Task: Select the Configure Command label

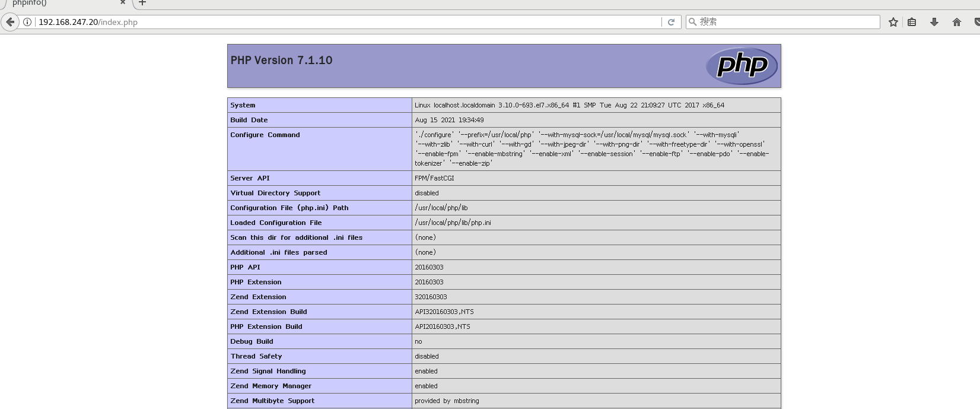Action: (265, 135)
